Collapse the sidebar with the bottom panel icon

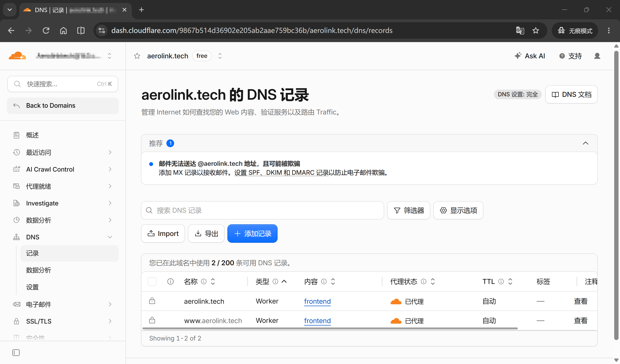tap(16, 353)
